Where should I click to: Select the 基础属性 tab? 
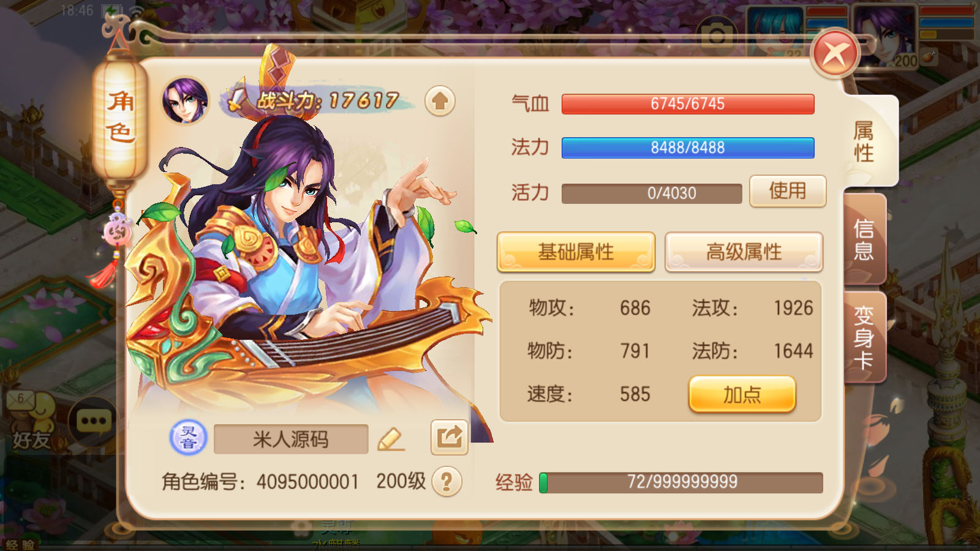[576, 252]
